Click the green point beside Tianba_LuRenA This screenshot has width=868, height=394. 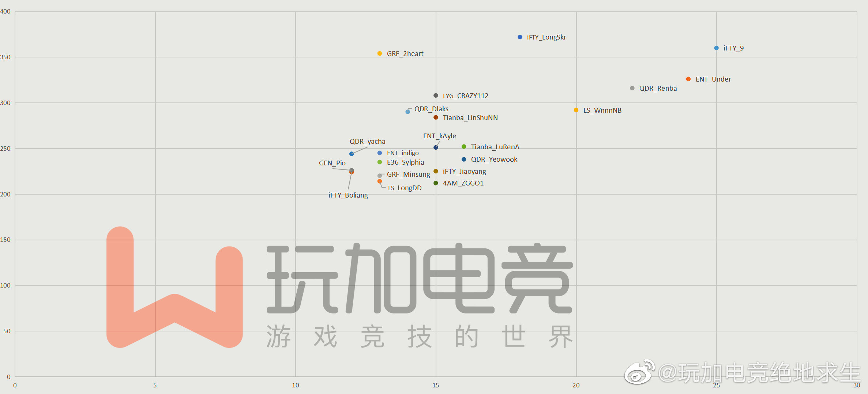(464, 147)
